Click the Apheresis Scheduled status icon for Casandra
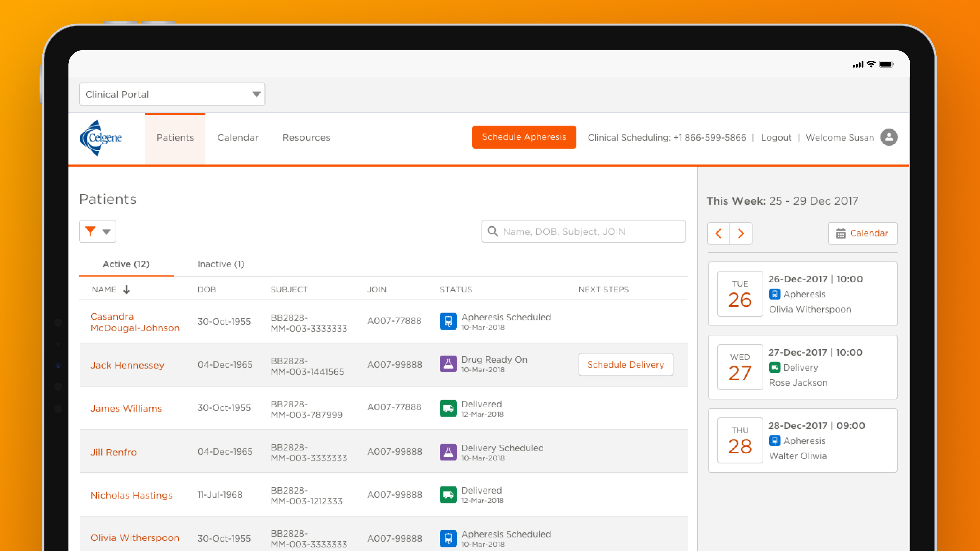 click(x=448, y=321)
